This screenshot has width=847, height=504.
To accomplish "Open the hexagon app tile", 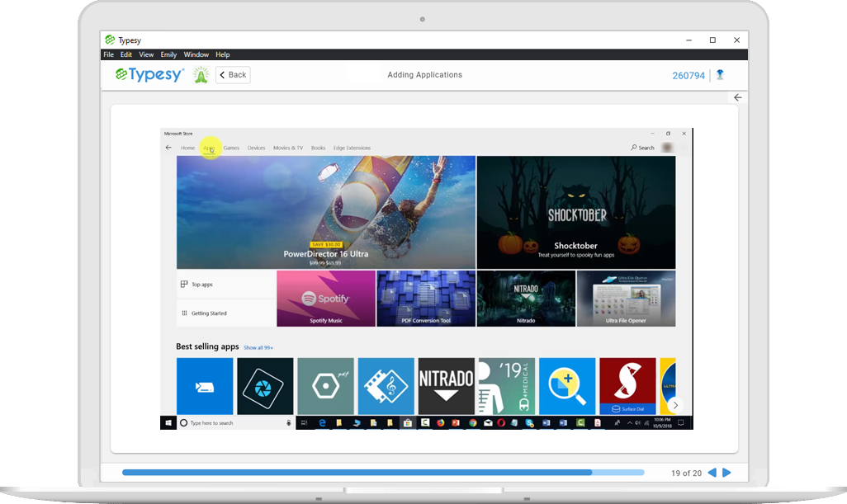I will tap(325, 386).
